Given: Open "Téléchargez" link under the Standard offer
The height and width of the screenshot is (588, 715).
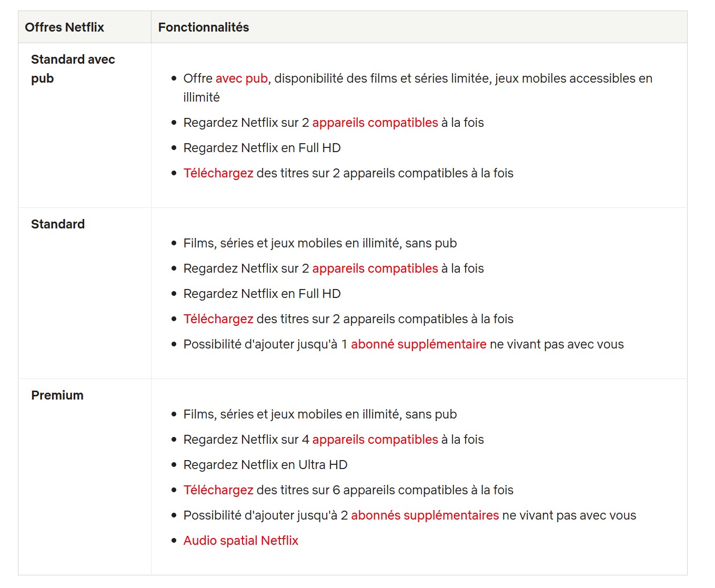Looking at the screenshot, I should point(218,319).
